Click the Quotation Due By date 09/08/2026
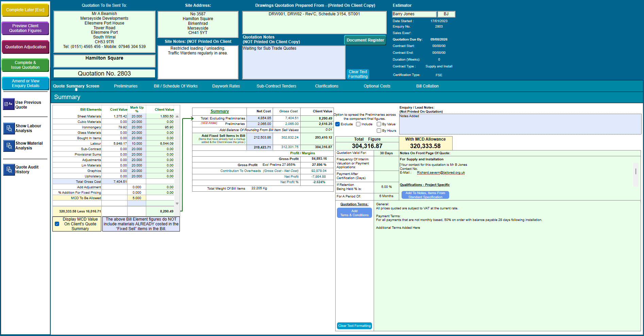The width and height of the screenshot is (644, 336). pyautogui.click(x=439, y=39)
